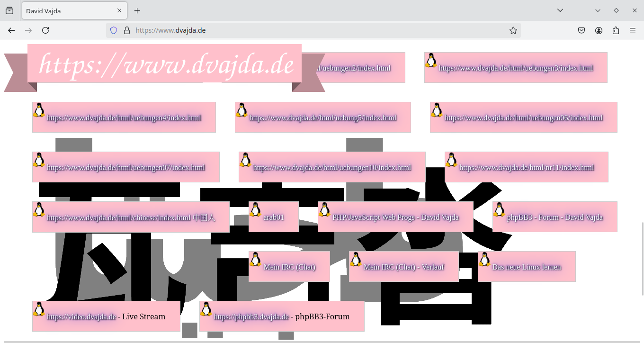The width and height of the screenshot is (644, 343).
Task: Open the uebungen4 index.html link
Action: 124,118
